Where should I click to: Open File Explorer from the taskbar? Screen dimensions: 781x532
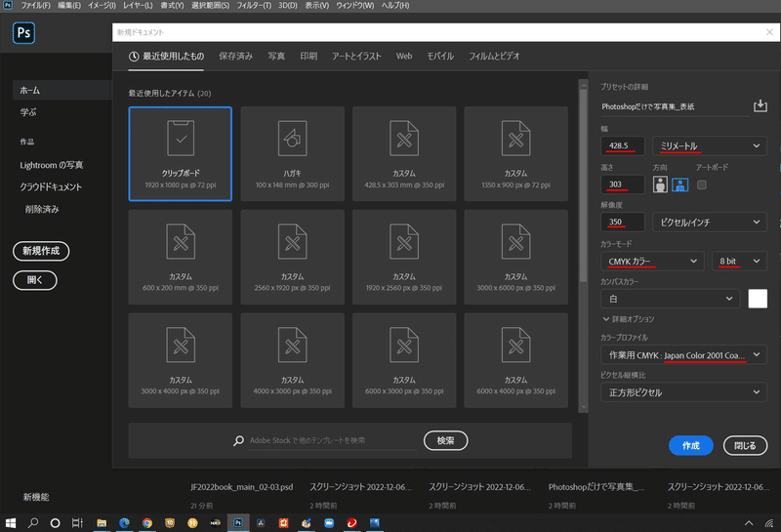102,523
